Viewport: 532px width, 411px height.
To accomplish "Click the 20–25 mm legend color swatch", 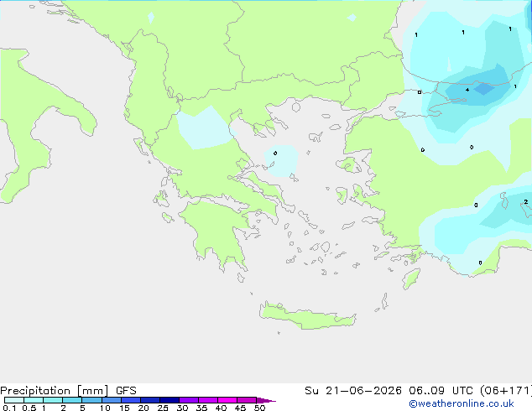I will [150, 400].
